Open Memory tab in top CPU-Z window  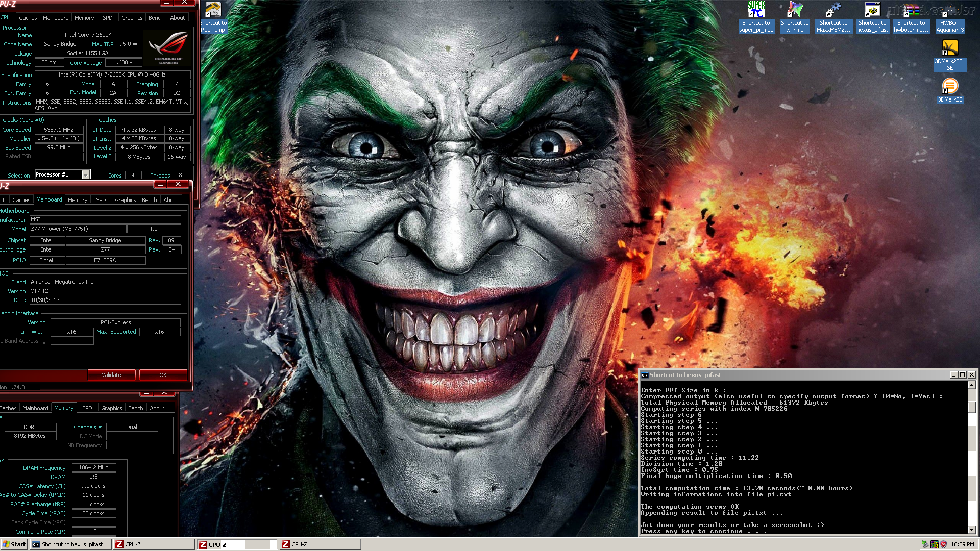84,18
